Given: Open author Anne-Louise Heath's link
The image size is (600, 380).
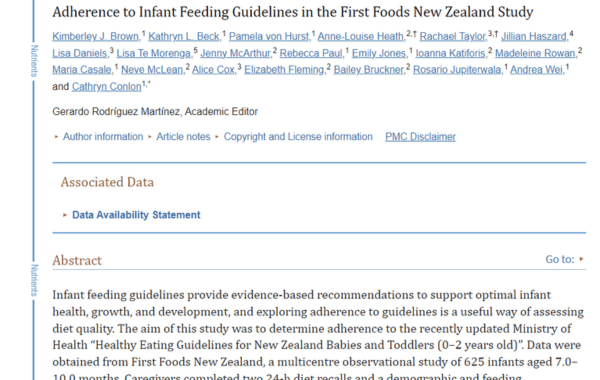Looking at the screenshot, I should pyautogui.click(x=361, y=36).
